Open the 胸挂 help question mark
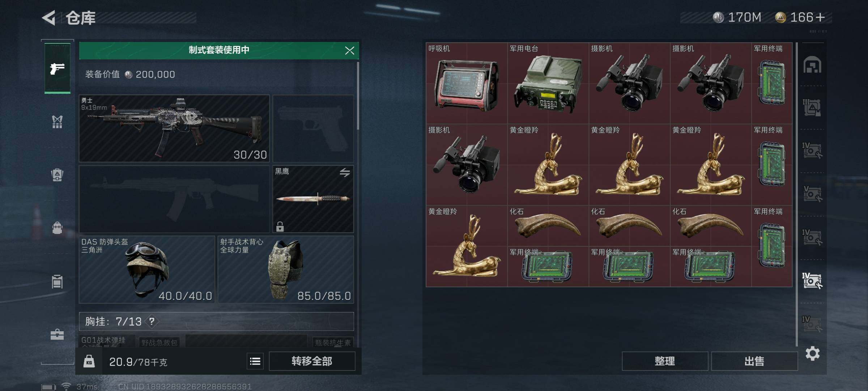This screenshot has width=868, height=391. click(x=152, y=321)
